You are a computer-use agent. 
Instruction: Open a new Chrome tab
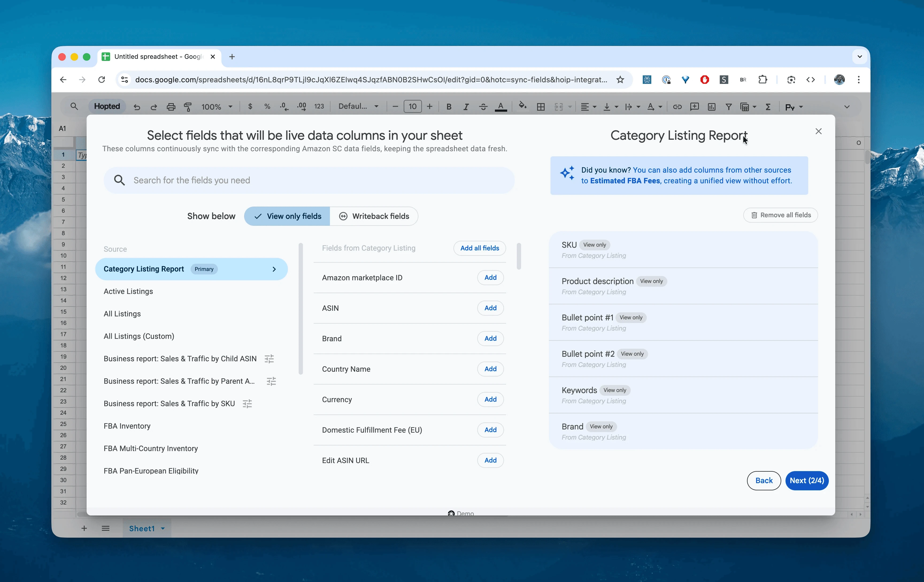point(232,57)
